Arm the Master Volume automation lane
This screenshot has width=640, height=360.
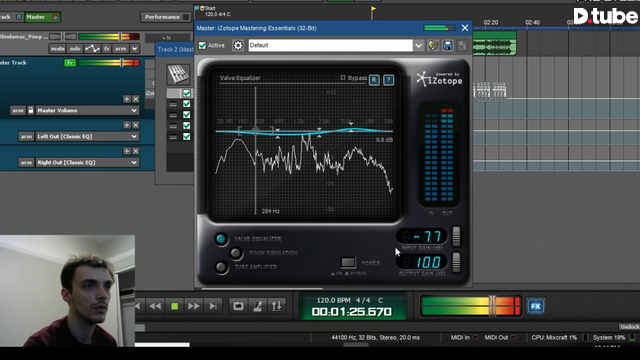(x=18, y=111)
